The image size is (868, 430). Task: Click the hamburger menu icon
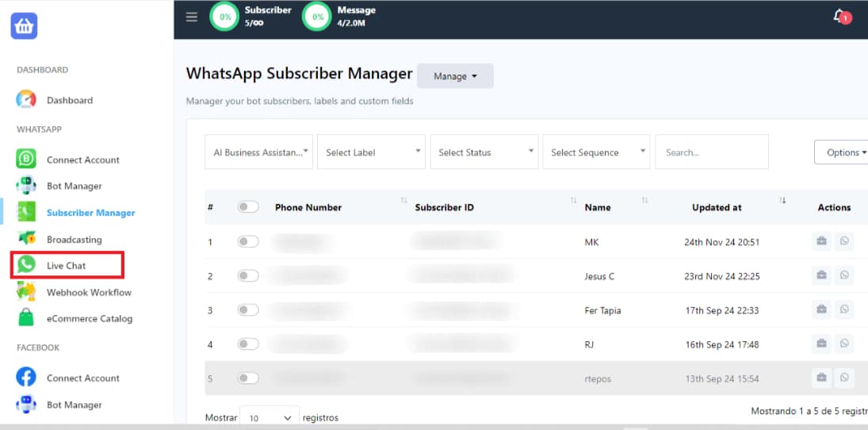192,17
